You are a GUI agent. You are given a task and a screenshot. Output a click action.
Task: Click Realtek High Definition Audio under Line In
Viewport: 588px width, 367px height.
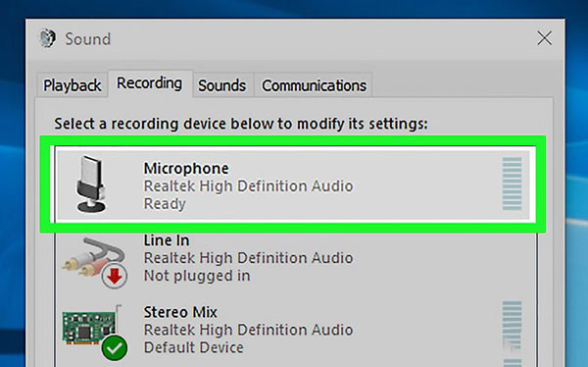(248, 258)
